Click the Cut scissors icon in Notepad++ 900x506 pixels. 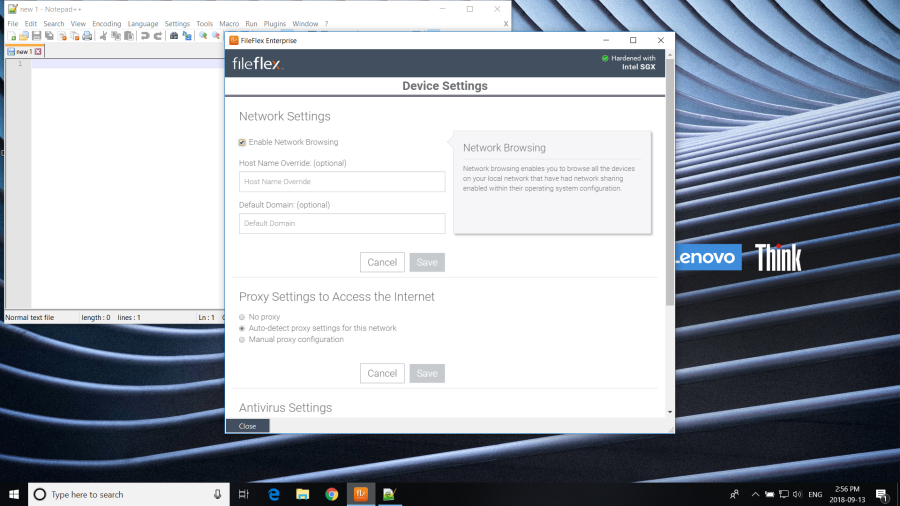[x=103, y=36]
